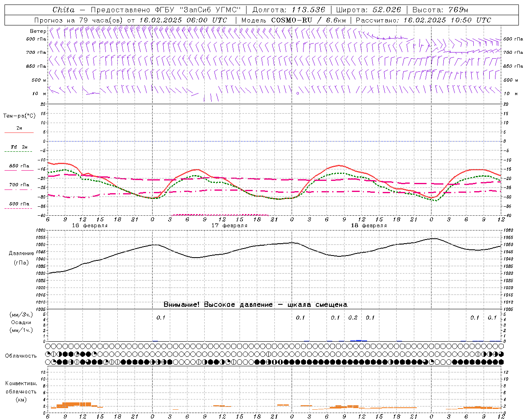This screenshot has width=525, height=420.
Task: Select the "Широта: 52.026" header field
Action: point(369,10)
